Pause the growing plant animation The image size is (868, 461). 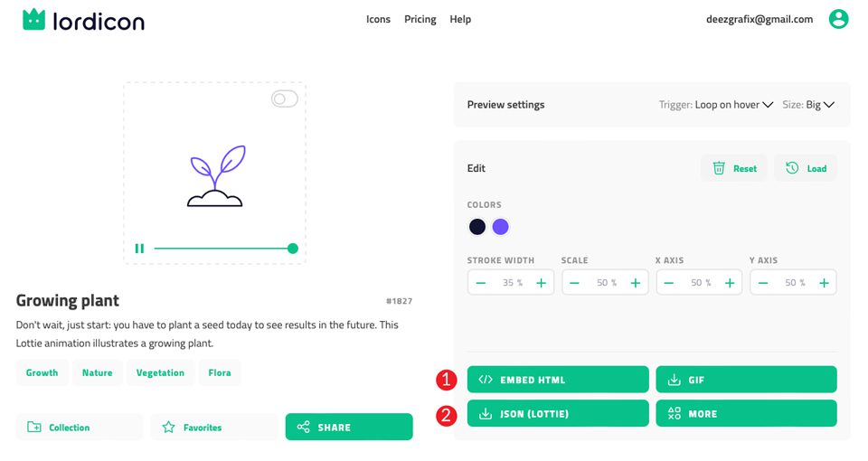[139, 249]
